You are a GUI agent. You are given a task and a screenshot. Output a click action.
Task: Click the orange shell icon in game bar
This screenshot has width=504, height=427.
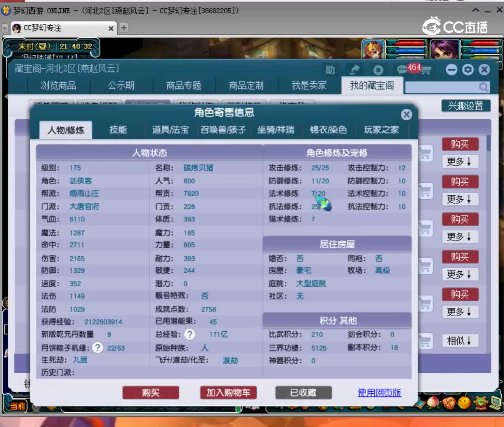(449, 402)
